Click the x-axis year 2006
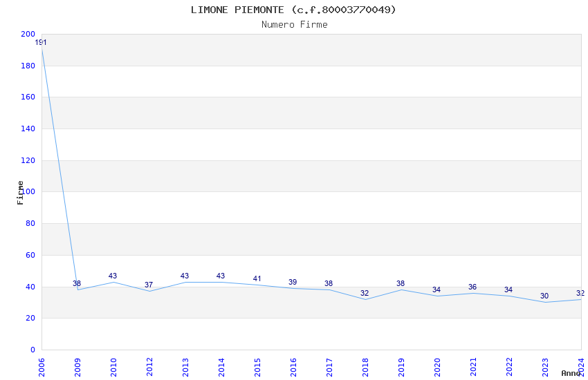The width and height of the screenshot is (588, 380). [x=42, y=368]
